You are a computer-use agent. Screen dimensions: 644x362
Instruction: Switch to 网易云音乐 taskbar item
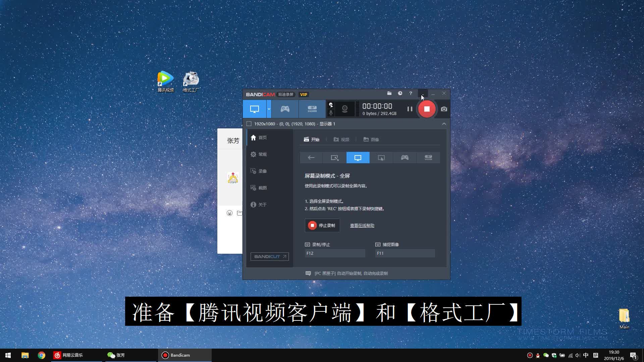point(76,355)
